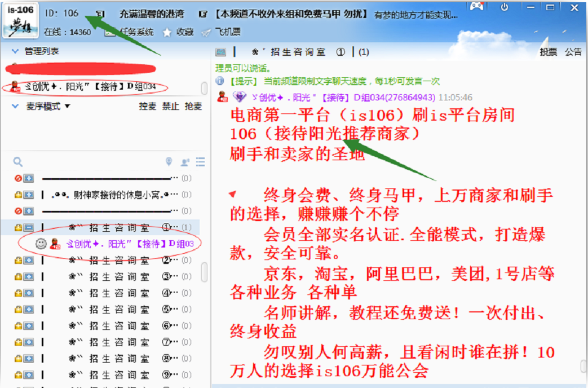Click the diamond badge icon in chat
588x388 pixels.
(239, 97)
